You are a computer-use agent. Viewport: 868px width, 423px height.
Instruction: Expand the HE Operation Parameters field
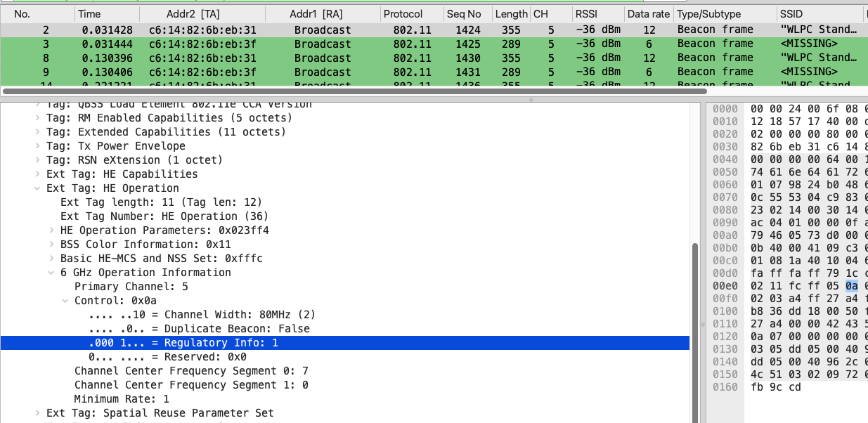pos(52,230)
